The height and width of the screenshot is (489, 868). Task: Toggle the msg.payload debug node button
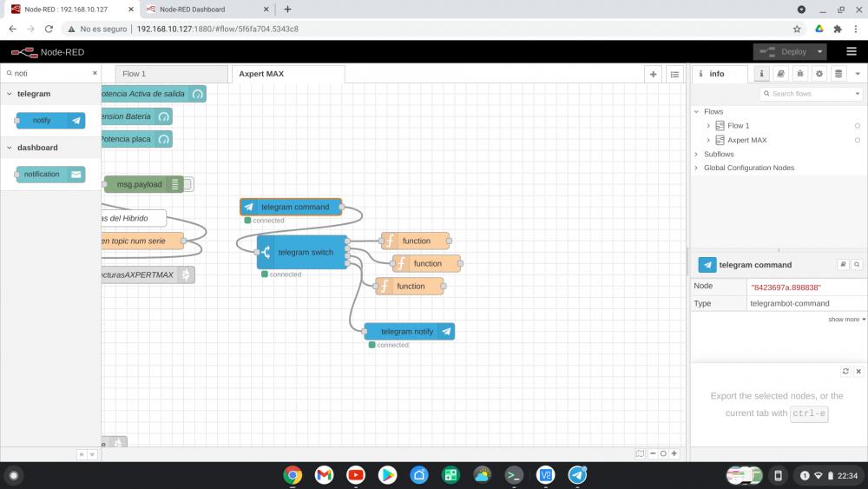[188, 184]
